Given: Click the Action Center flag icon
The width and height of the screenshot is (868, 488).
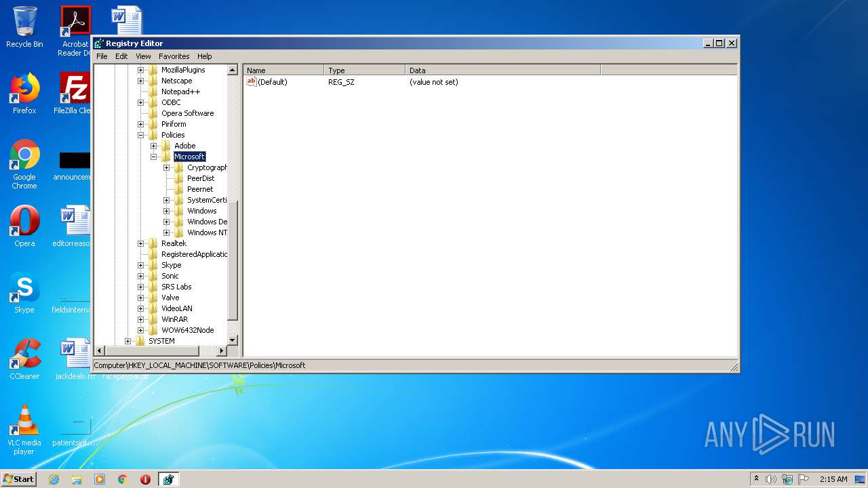Looking at the screenshot, I should [804, 479].
